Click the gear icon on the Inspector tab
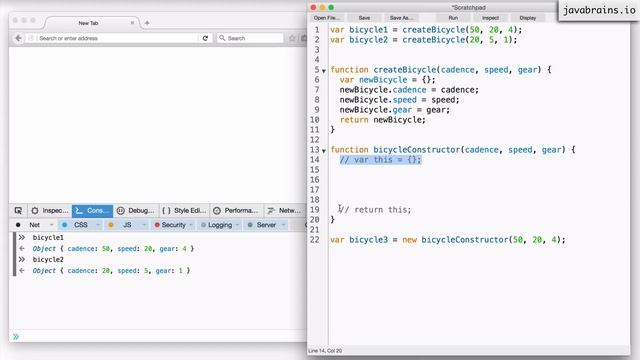Viewport: 640px width, 360px height. [x=35, y=211]
